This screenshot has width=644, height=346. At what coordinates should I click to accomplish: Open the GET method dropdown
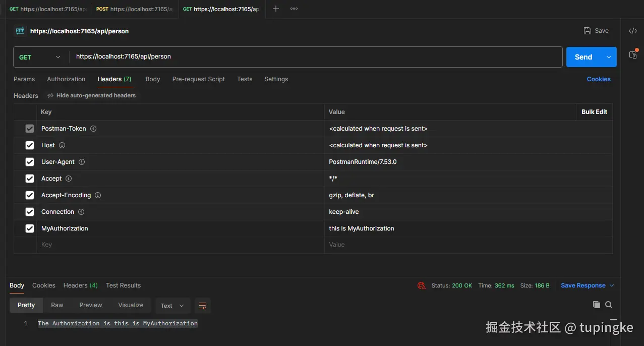[40, 57]
